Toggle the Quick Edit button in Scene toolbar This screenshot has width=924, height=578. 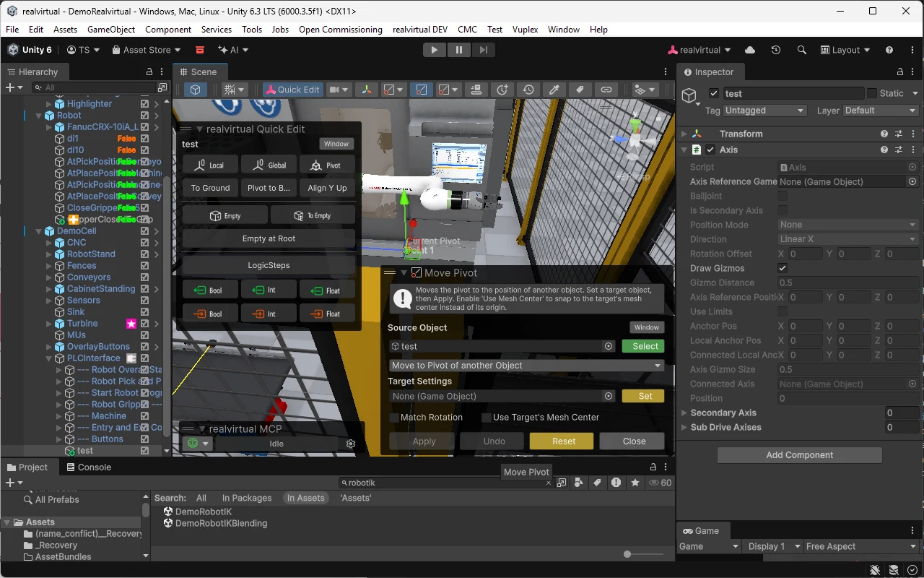(292, 90)
